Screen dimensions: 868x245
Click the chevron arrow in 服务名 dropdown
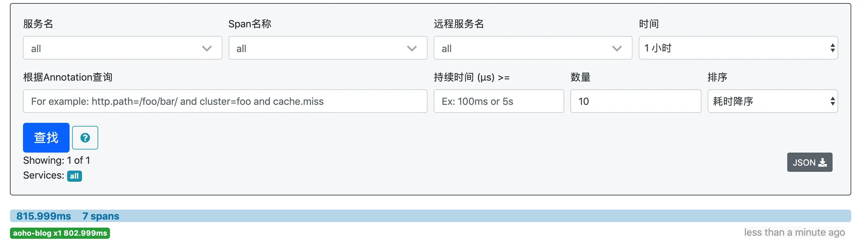coord(207,48)
